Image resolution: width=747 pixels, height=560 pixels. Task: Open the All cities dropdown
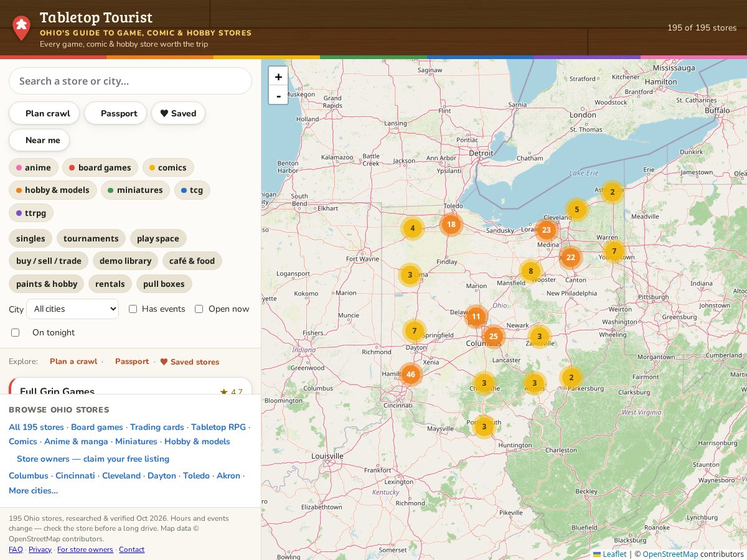[72, 309]
